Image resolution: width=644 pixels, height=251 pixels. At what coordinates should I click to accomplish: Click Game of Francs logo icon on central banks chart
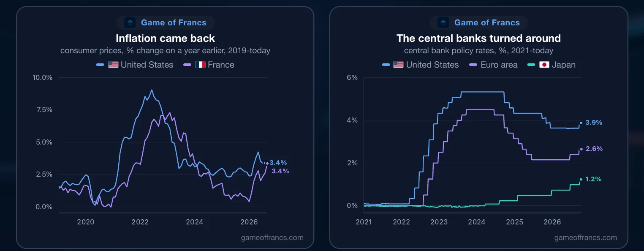(x=443, y=22)
